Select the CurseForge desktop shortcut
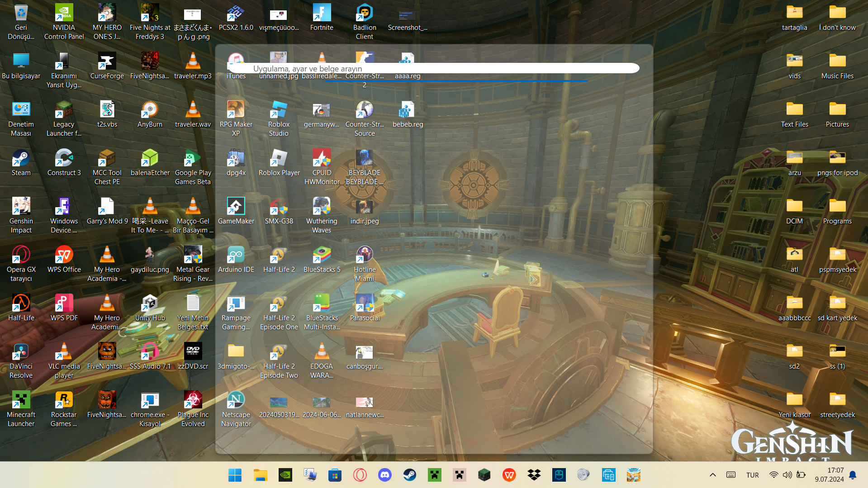Viewport: 868px width, 488px height. (x=107, y=66)
